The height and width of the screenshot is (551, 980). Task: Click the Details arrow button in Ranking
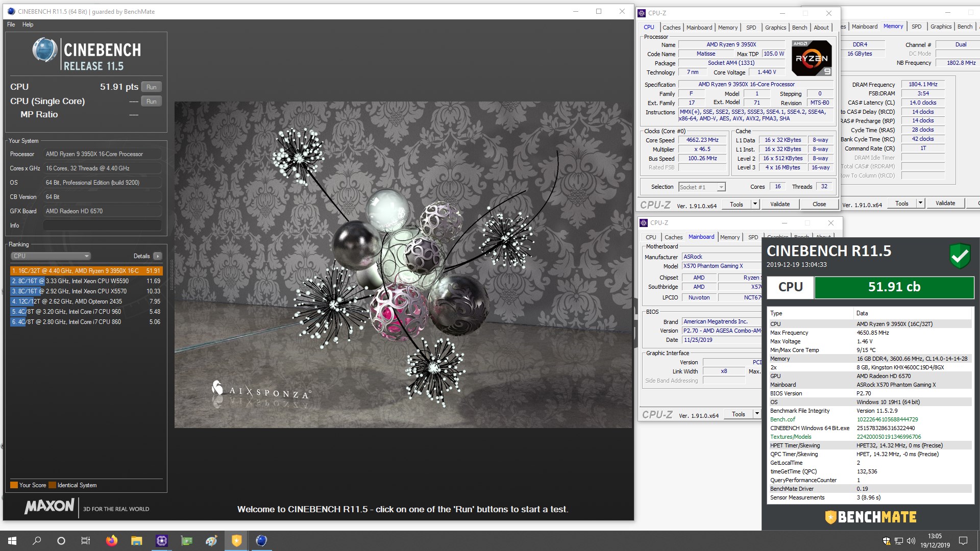(157, 256)
